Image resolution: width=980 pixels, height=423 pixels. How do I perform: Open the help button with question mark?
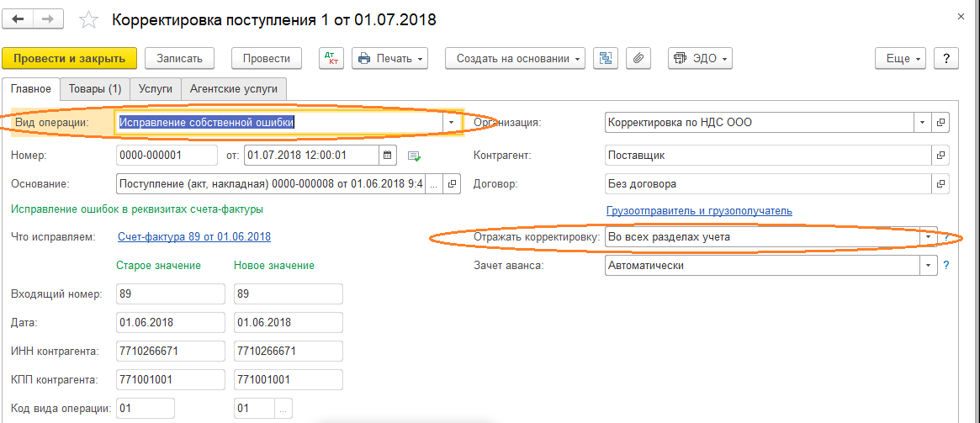pyautogui.click(x=946, y=58)
